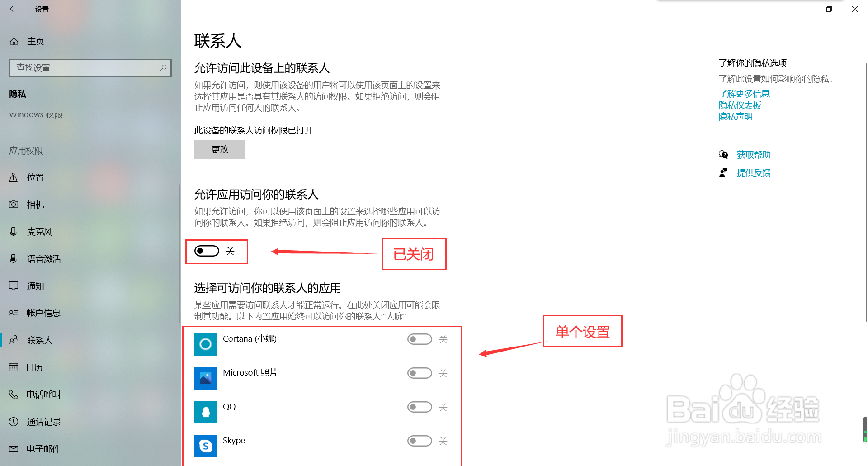This screenshot has height=466, width=868.
Task: Click the search magnifier icon in 查找设置
Action: (x=163, y=68)
